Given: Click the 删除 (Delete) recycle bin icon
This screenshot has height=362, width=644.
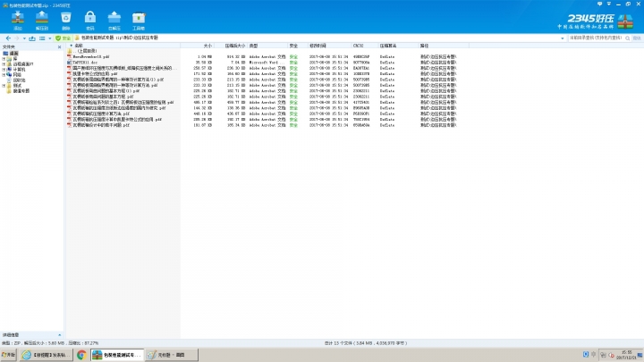Looking at the screenshot, I should [x=66, y=20].
